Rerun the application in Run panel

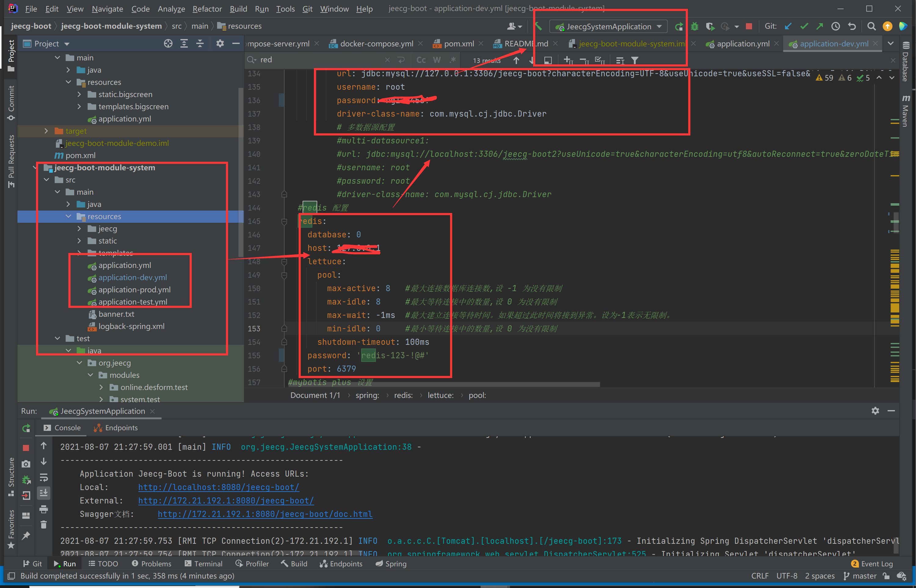(26, 428)
